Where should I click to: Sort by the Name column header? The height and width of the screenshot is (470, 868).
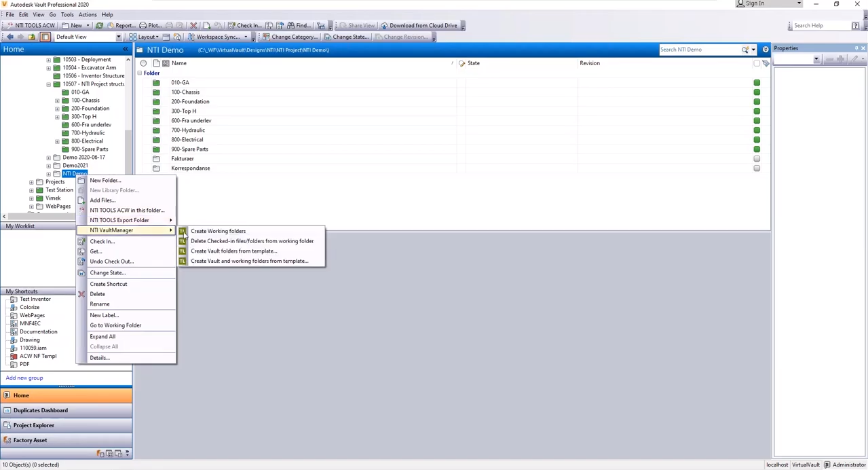(179, 63)
